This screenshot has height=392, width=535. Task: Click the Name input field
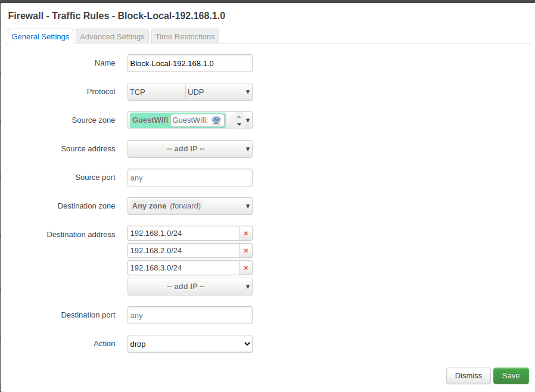pyautogui.click(x=190, y=63)
